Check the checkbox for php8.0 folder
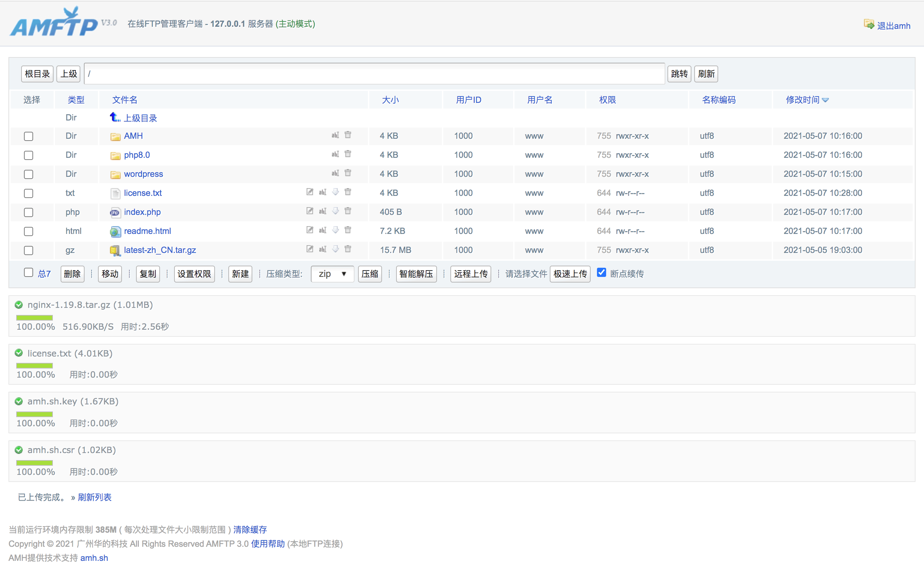The height and width of the screenshot is (582, 924). [29, 155]
